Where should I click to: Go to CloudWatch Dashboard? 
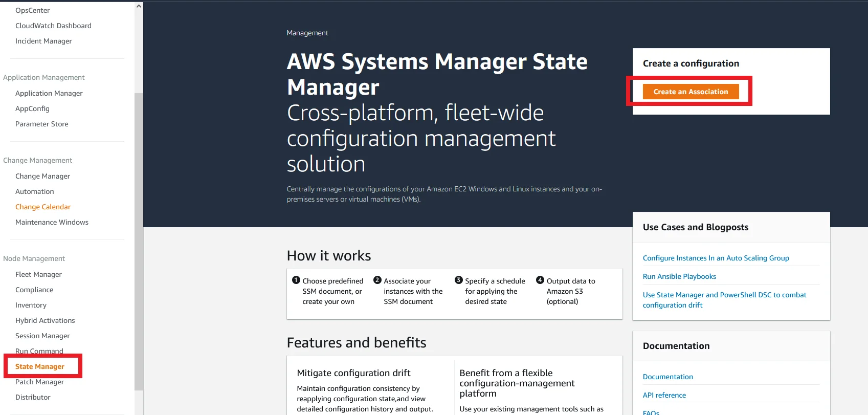click(x=53, y=26)
